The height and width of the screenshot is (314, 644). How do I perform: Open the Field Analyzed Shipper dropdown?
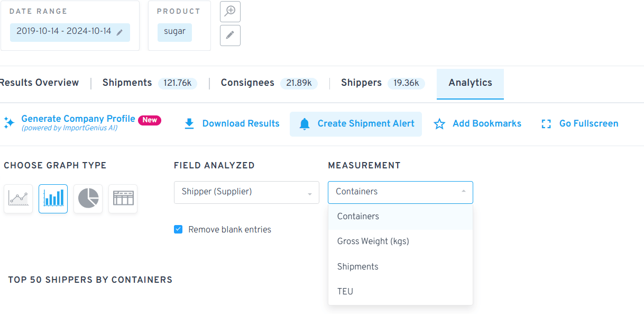pyautogui.click(x=246, y=192)
